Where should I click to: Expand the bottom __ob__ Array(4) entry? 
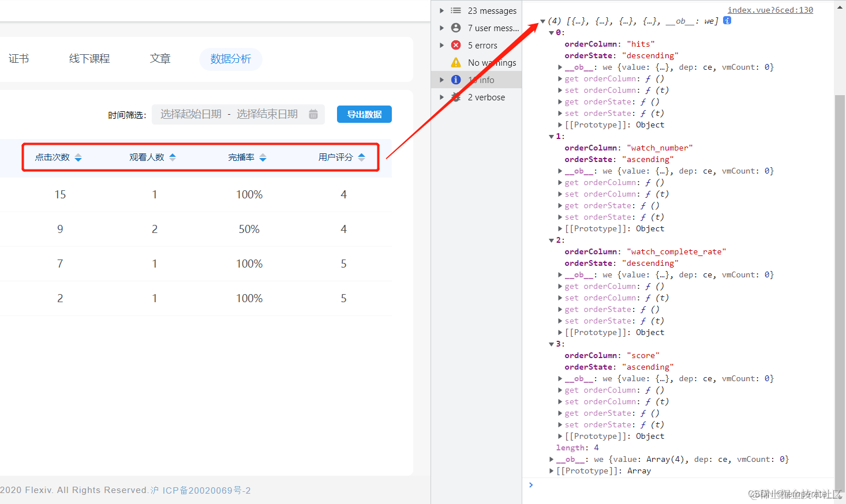tap(552, 460)
